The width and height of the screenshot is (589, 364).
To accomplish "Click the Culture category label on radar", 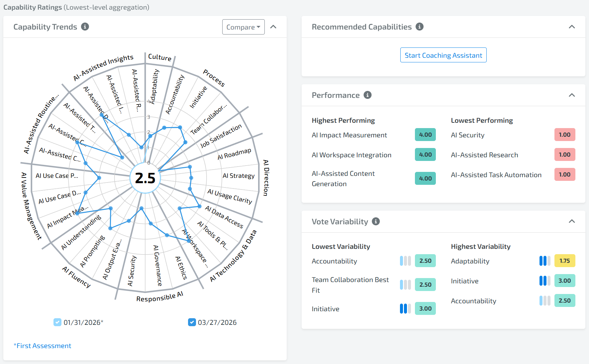I will pos(160,57).
